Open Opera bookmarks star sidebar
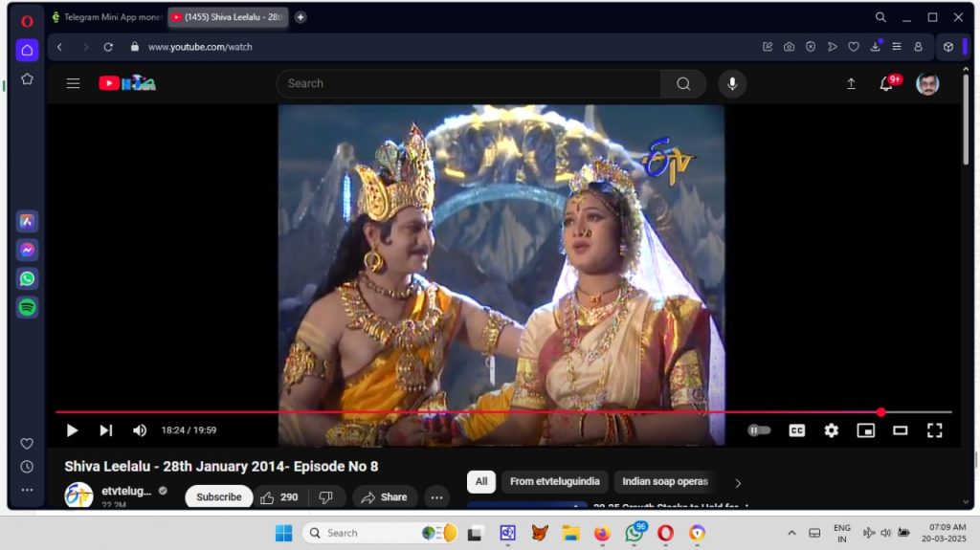The width and height of the screenshot is (980, 550). pos(27,78)
